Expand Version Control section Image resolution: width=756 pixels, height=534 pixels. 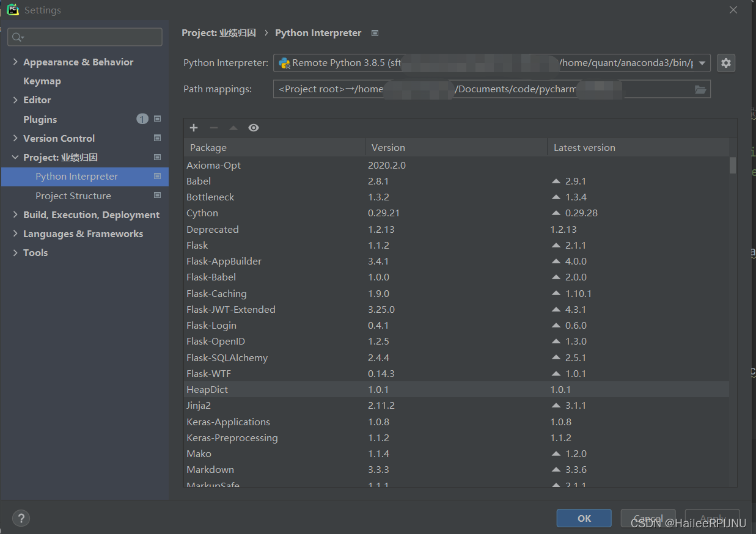tap(15, 138)
